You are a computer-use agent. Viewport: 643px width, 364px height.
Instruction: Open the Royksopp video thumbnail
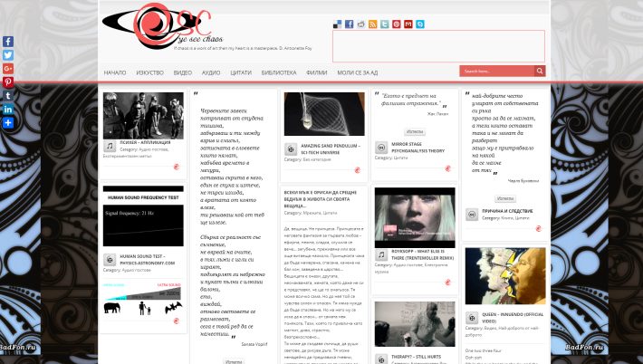415,217
